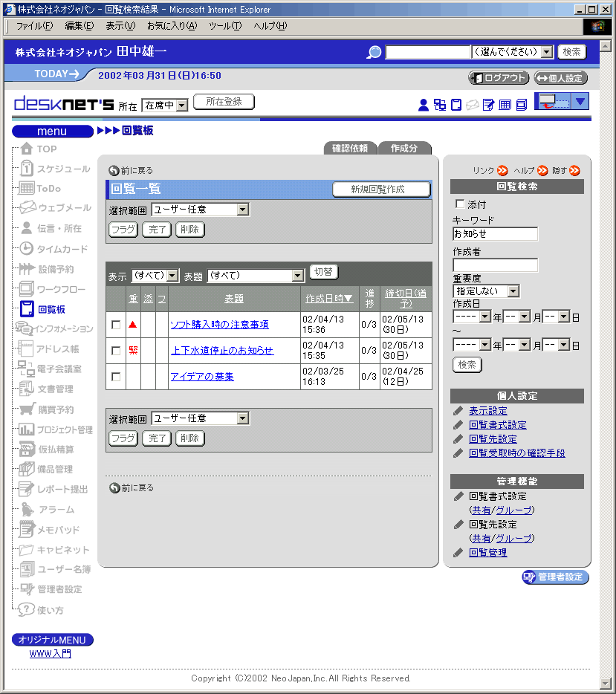616x694 pixels.
Task: Open the お気に入り menu in menu bar
Action: pos(172,26)
